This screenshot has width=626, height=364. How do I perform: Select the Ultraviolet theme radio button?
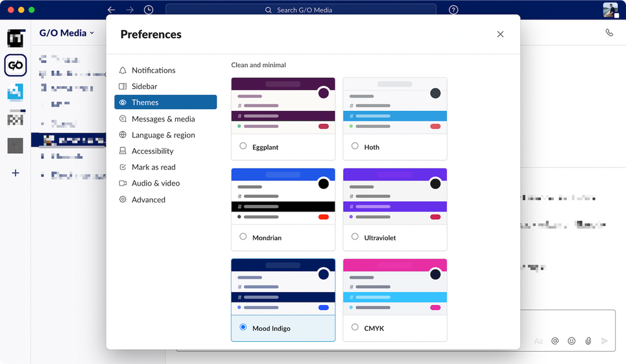(355, 237)
